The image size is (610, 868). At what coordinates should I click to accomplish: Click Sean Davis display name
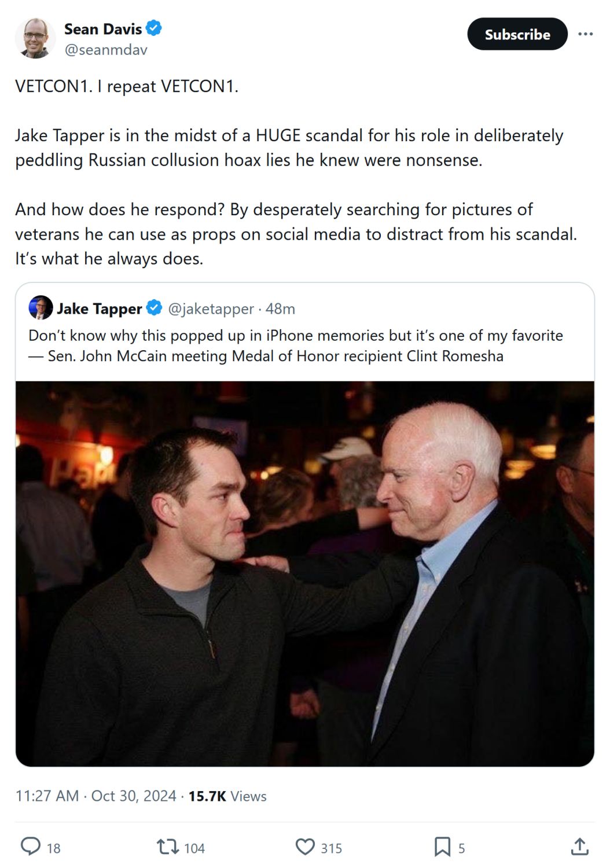pyautogui.click(x=103, y=28)
